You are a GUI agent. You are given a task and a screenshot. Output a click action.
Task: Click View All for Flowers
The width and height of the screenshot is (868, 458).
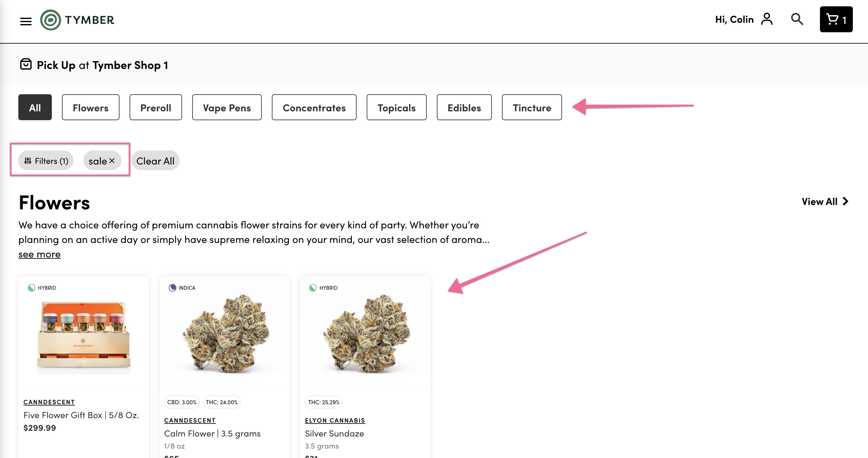(825, 201)
